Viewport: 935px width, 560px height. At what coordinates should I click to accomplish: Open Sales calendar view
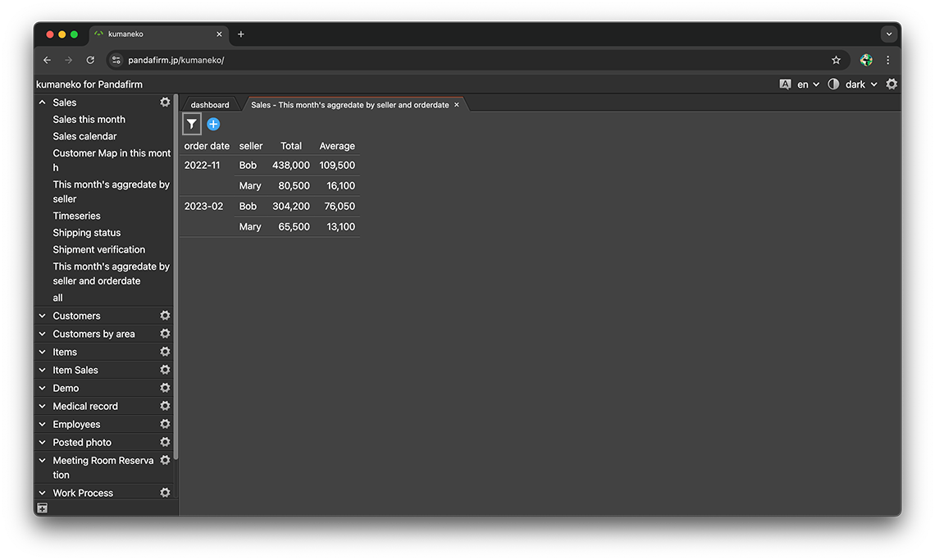(84, 136)
